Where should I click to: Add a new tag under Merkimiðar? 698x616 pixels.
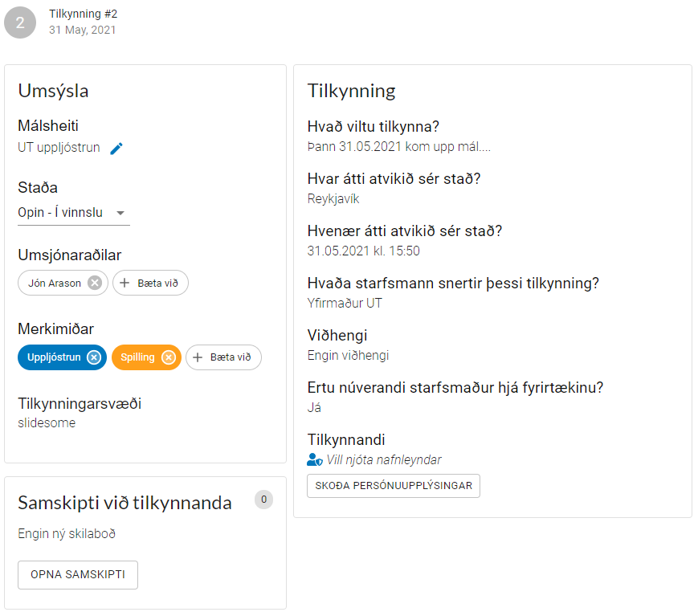224,357
